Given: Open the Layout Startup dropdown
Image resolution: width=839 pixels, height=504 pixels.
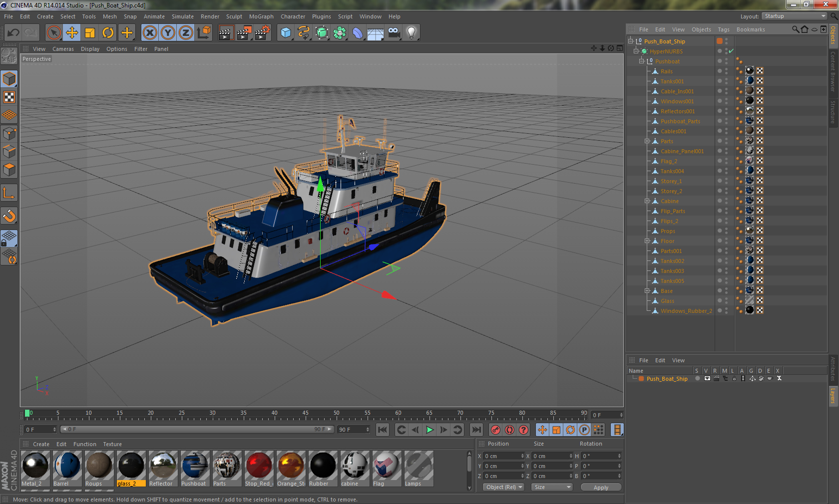Looking at the screenshot, I should pos(795,16).
